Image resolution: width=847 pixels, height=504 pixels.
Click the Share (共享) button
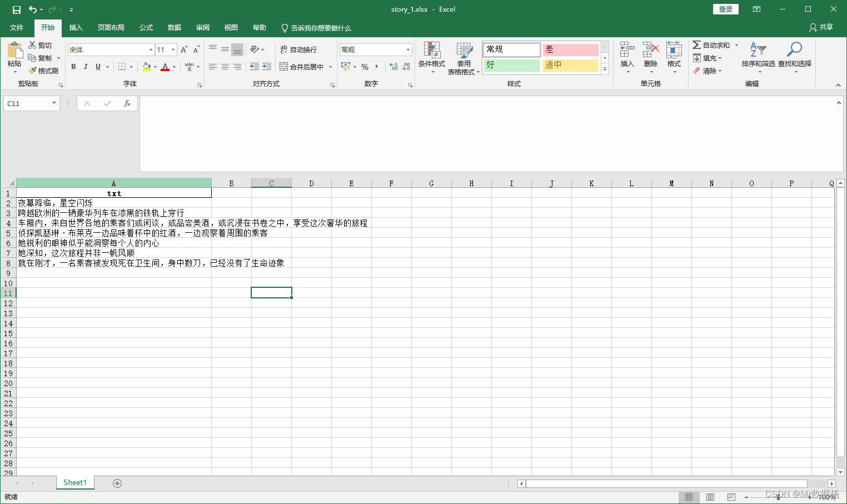pos(821,27)
